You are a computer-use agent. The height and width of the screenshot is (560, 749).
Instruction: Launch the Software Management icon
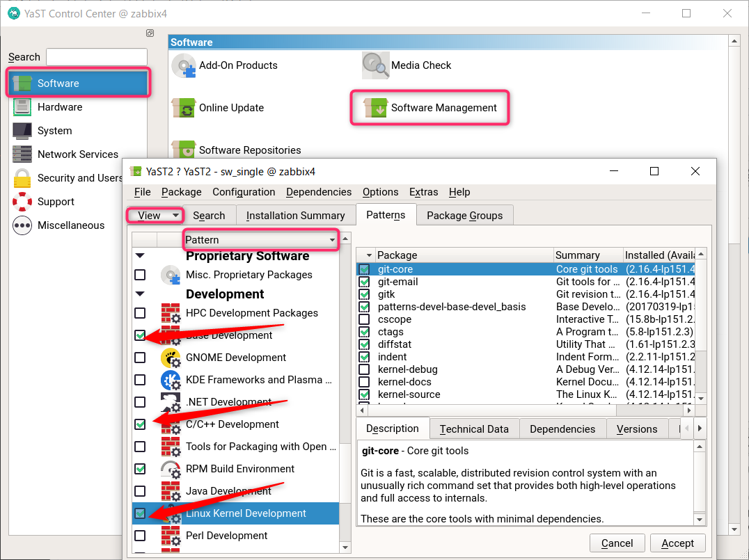pyautogui.click(x=375, y=108)
